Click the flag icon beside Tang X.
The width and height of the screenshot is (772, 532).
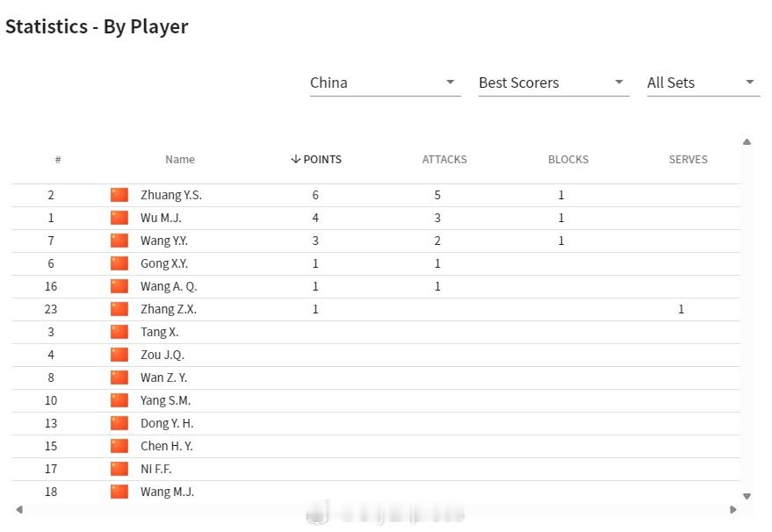(x=119, y=332)
